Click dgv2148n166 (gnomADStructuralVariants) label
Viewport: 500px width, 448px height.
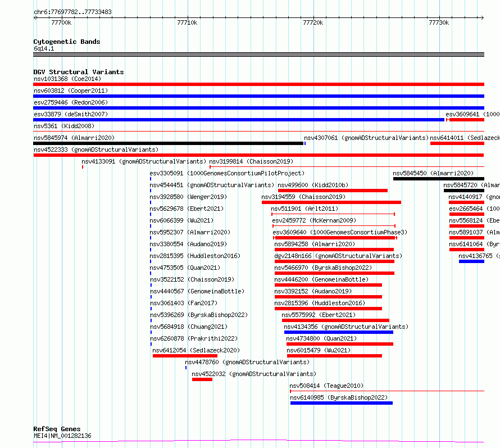(338, 256)
